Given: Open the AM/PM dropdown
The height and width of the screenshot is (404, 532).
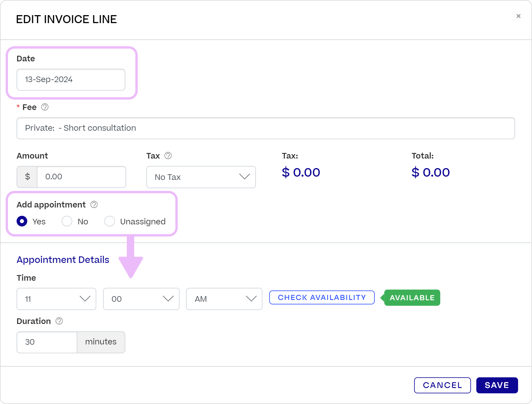Looking at the screenshot, I should tap(224, 299).
